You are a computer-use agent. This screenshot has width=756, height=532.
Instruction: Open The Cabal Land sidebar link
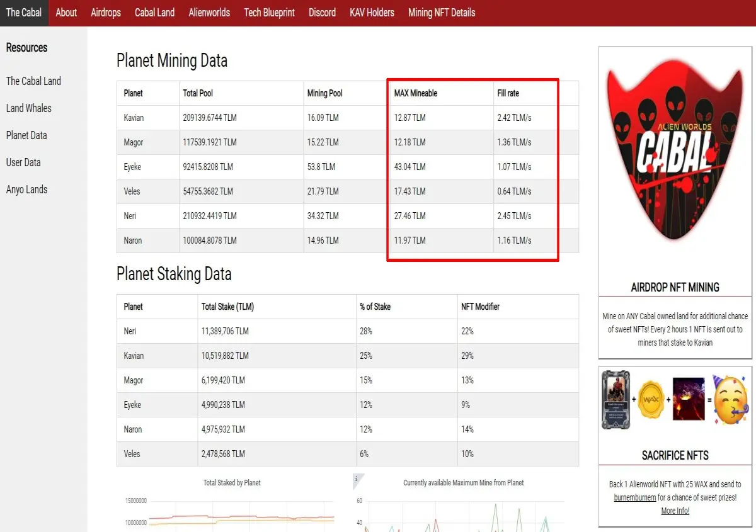pos(33,81)
